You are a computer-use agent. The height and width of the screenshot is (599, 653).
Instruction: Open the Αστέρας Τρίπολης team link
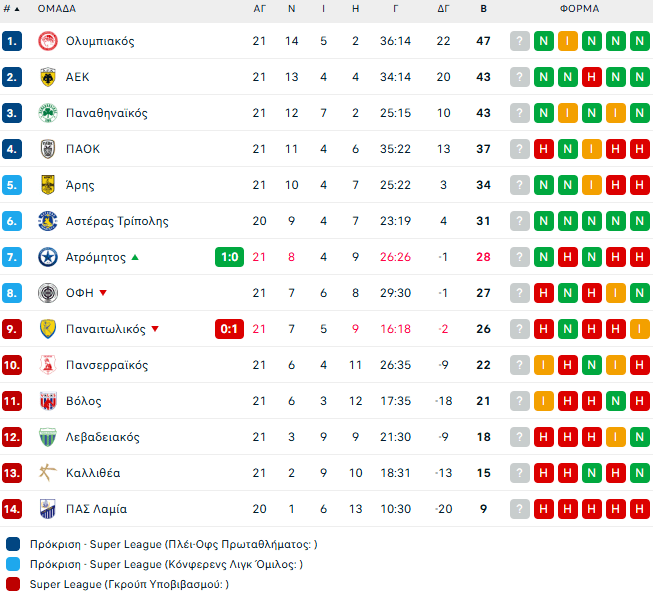click(117, 221)
